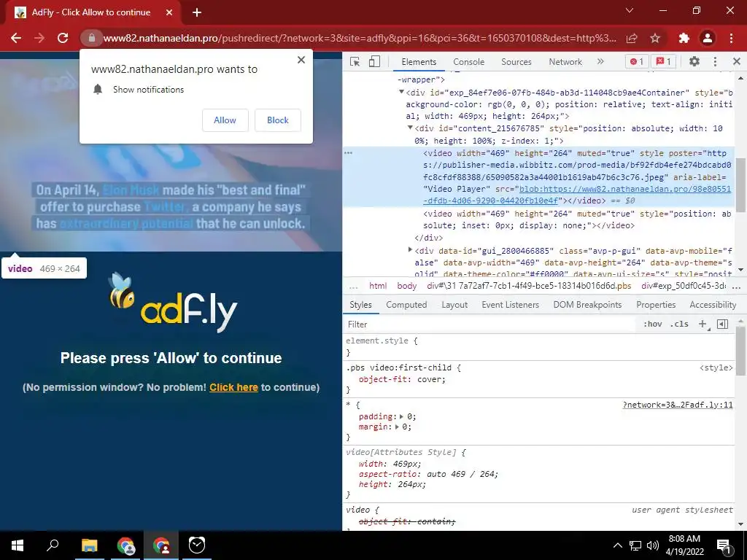This screenshot has width=747, height=560.
Task: Click the address bar URL field
Action: (360, 38)
